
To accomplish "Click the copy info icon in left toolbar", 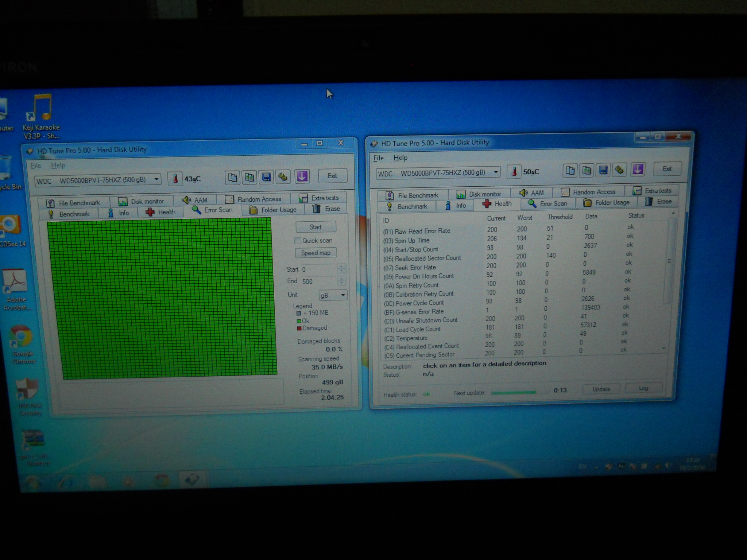I will tap(232, 178).
